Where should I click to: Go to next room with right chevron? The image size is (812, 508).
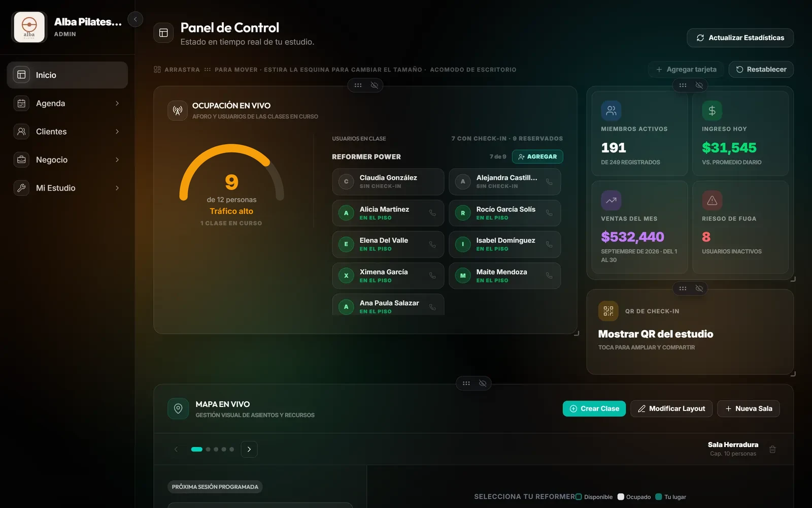[249, 449]
